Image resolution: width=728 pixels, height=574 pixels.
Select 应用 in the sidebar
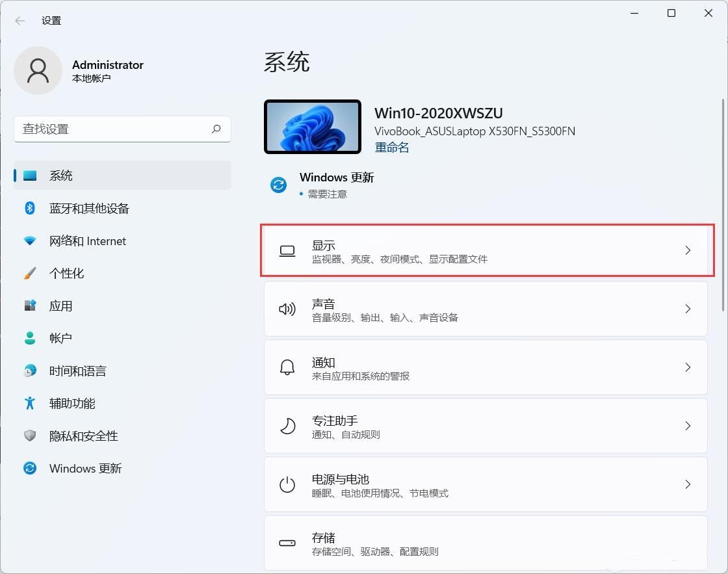pos(60,306)
